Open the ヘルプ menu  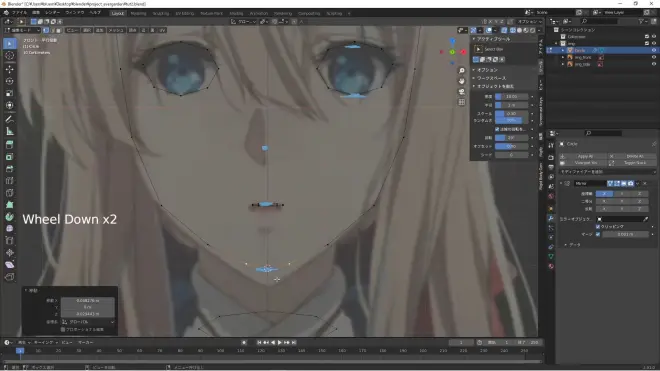(95, 13)
